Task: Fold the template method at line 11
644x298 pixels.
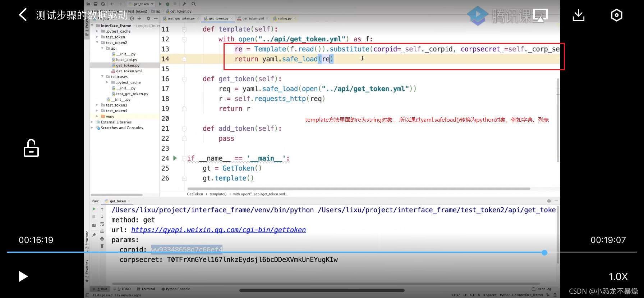Action: 184,29
